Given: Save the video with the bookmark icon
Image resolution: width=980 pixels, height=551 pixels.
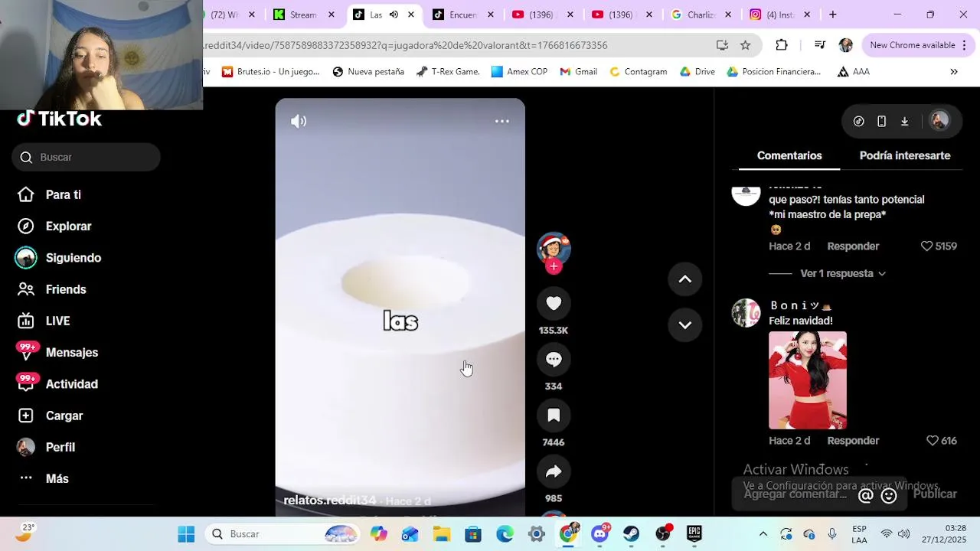Looking at the screenshot, I should pos(554,416).
